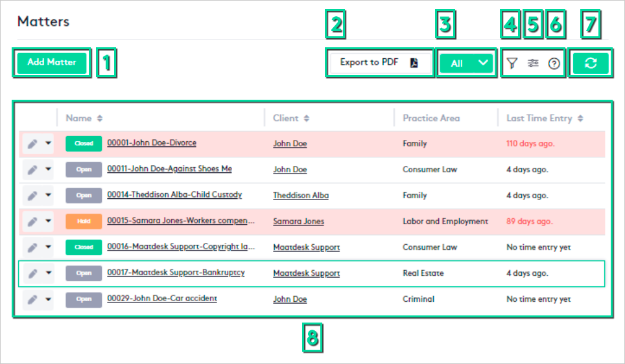
Task: Refresh the matters list
Action: pyautogui.click(x=590, y=63)
